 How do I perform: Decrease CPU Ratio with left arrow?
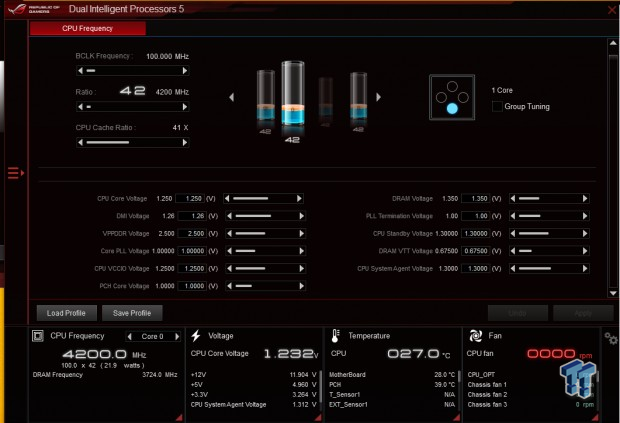click(81, 107)
